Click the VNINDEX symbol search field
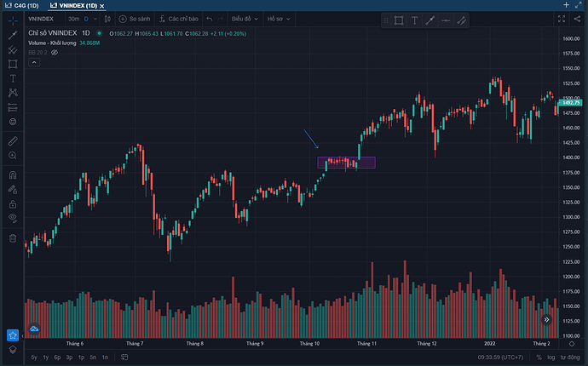Screen dimensions: 588x366 click(43, 18)
